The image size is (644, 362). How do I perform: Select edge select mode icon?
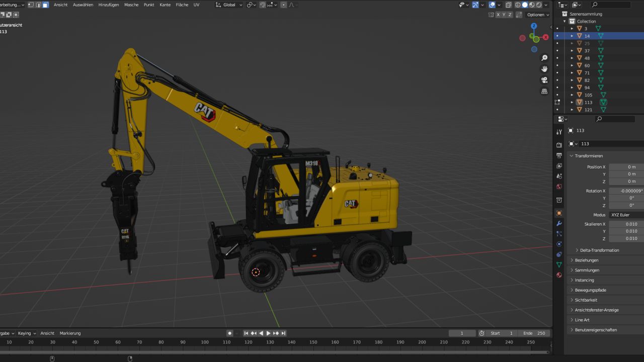pos(38,5)
